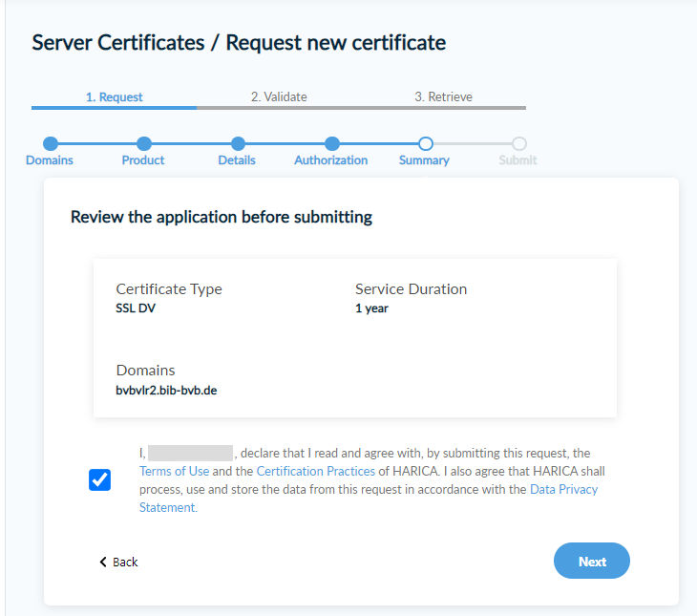Open the Certification Practices link
697x616 pixels.
click(x=315, y=472)
